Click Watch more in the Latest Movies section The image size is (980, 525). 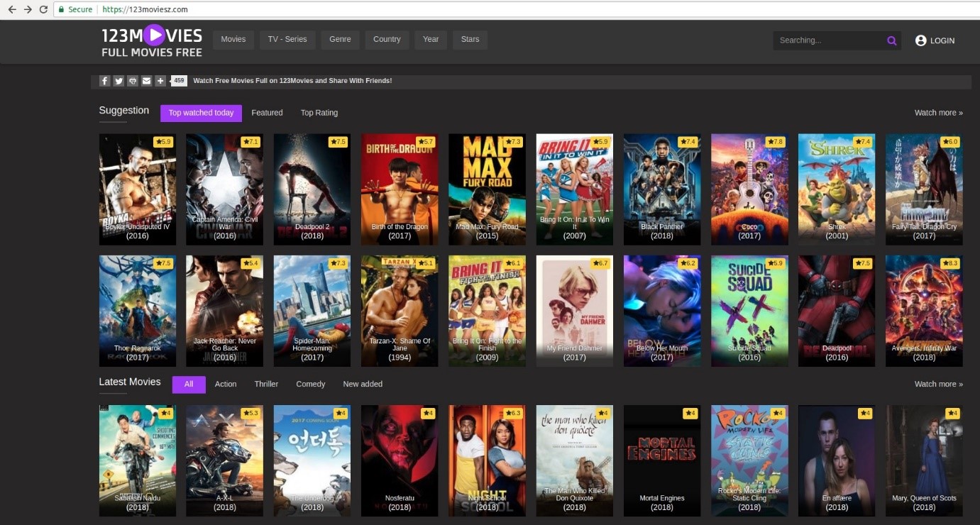pyautogui.click(x=938, y=385)
